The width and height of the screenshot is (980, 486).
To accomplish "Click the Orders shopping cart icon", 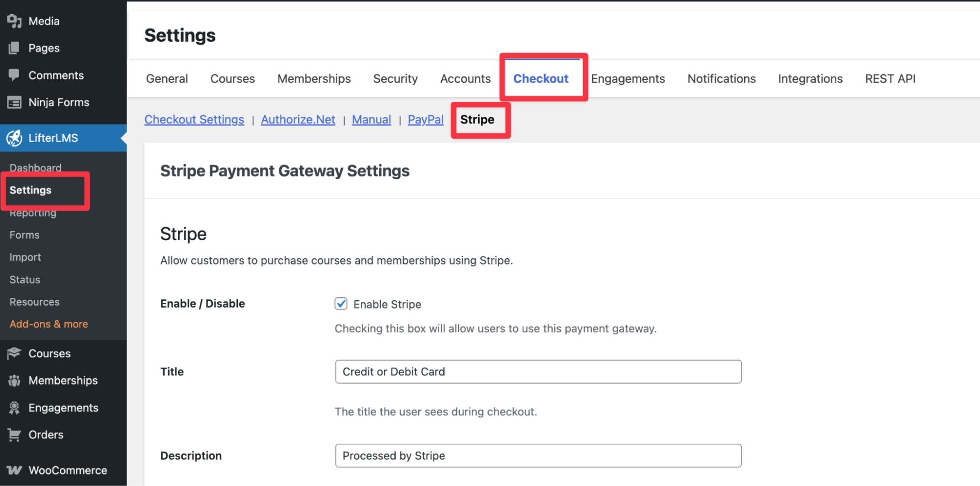I will pos(14,435).
